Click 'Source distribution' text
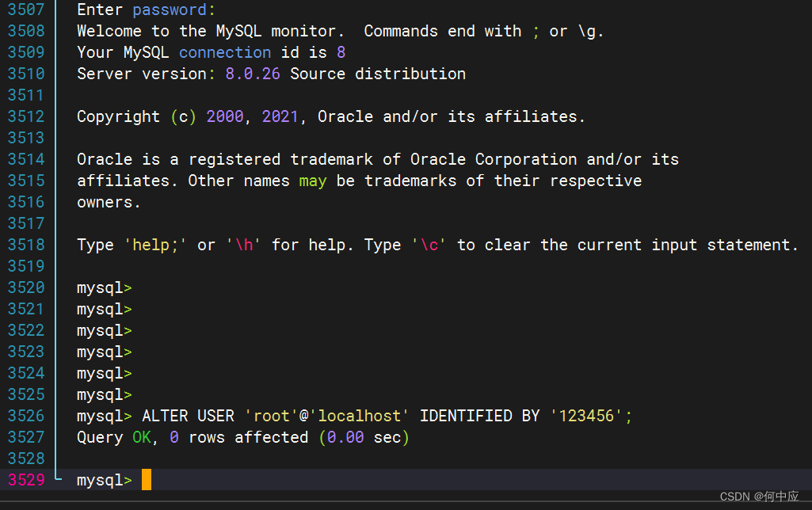 pos(378,74)
